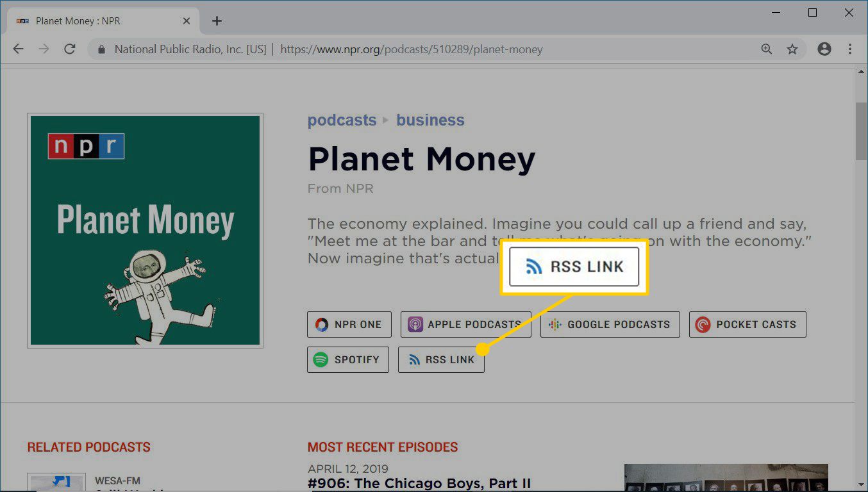868x492 pixels.
Task: Reload the page with the refresh icon
Action: (70, 49)
